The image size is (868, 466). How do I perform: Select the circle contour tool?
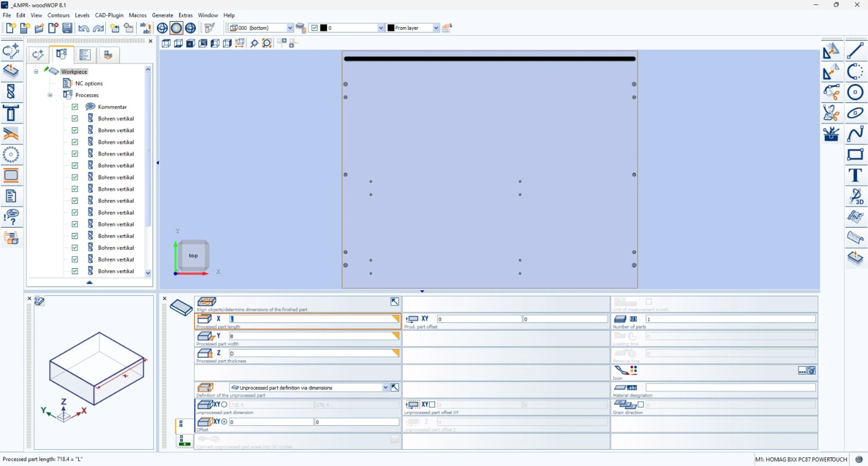coord(856,92)
